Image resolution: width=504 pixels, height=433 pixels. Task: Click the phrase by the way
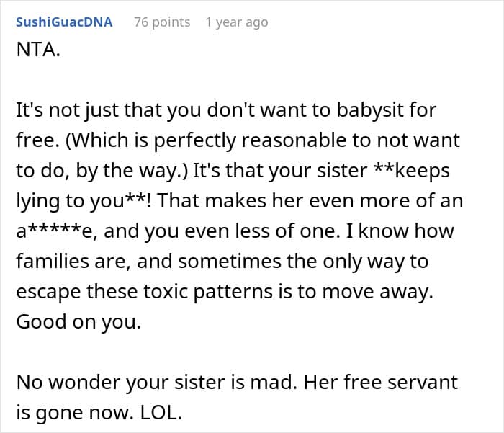pos(131,171)
